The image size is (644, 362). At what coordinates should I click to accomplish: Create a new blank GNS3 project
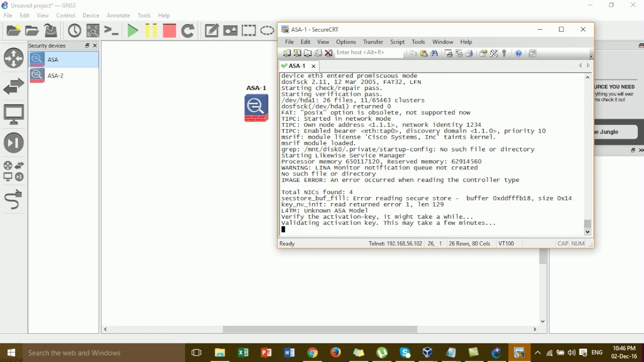click(14, 31)
